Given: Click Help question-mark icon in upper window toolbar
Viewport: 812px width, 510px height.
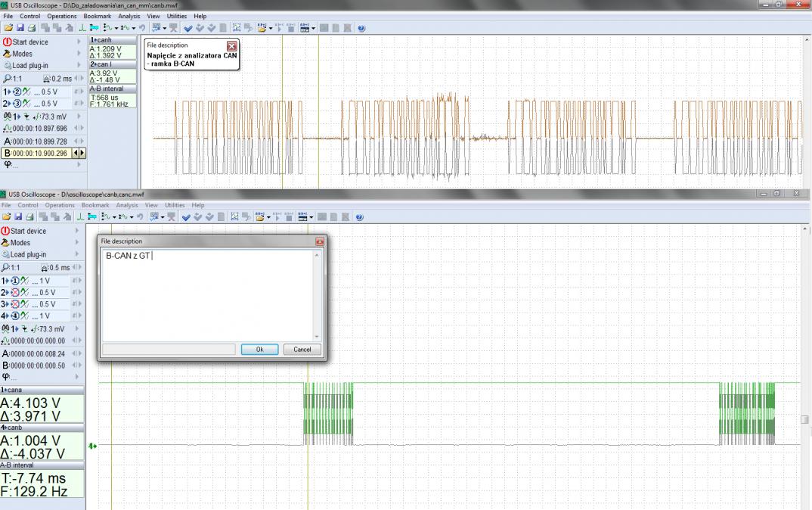Looking at the screenshot, I should point(361,28).
